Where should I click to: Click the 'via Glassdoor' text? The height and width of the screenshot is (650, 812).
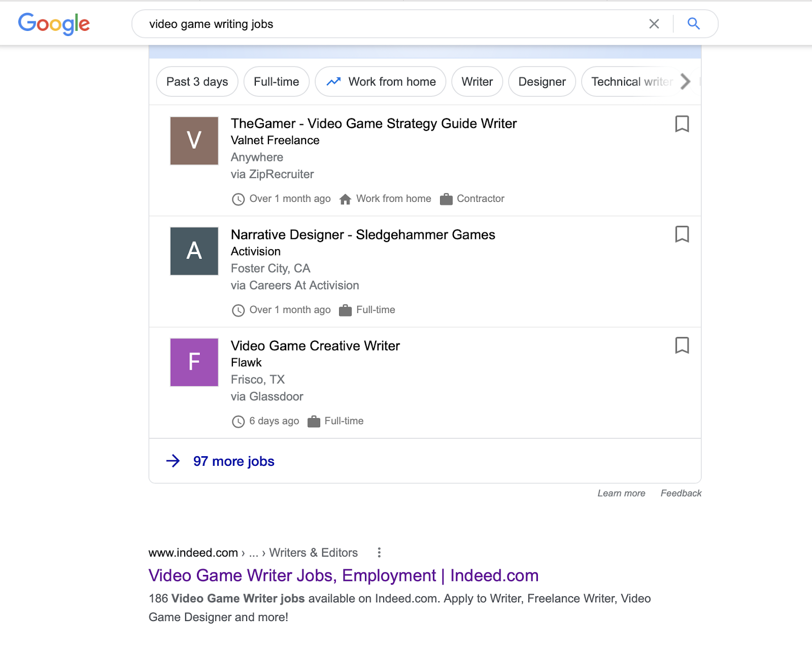coord(267,396)
